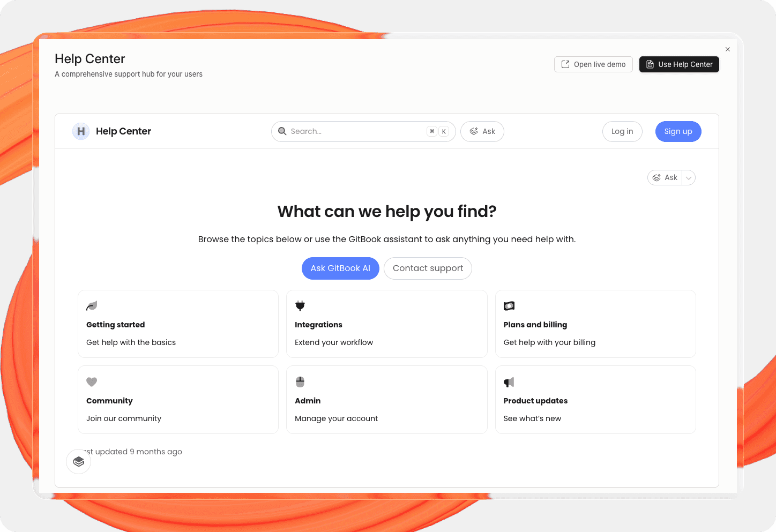Screen dimensions: 776x532
Task: Click the GitBook logo badge near the footer
Action: pos(79,461)
